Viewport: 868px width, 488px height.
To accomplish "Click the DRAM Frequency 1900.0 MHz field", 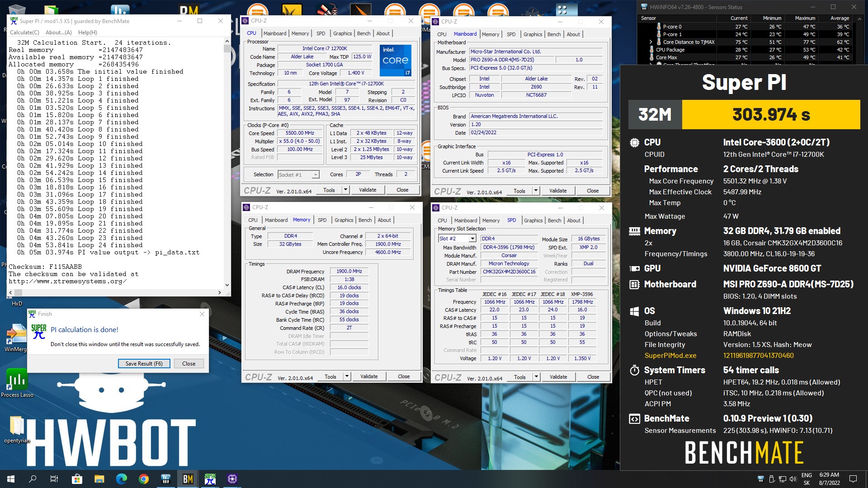I will 349,271.
